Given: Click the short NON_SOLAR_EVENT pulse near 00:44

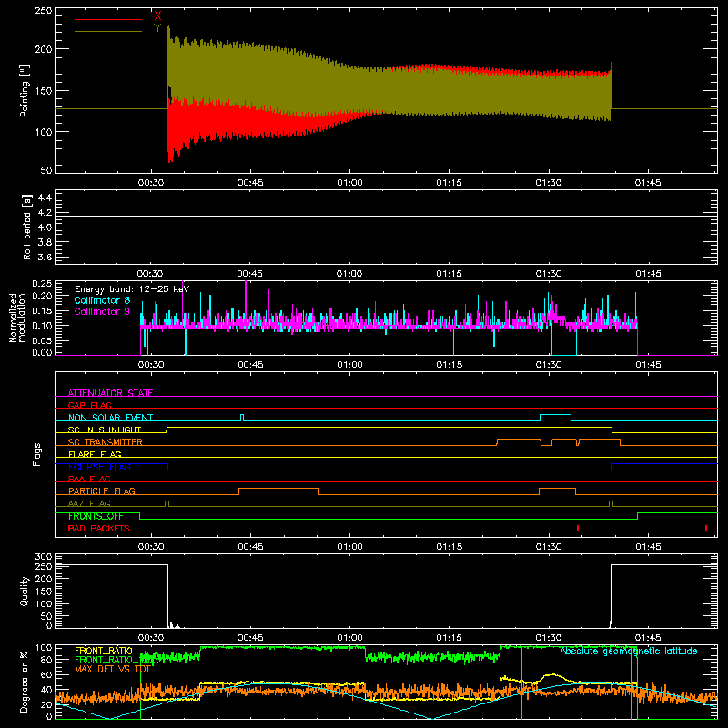Looking at the screenshot, I should pyautogui.click(x=242, y=418).
